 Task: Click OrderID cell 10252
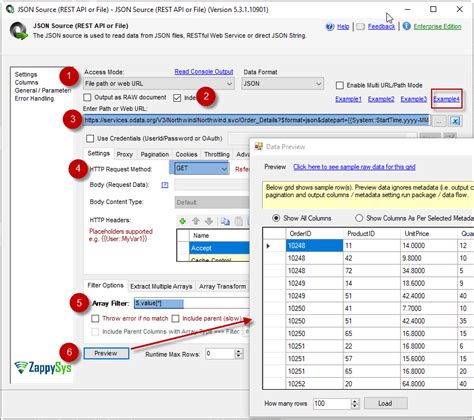point(314,384)
